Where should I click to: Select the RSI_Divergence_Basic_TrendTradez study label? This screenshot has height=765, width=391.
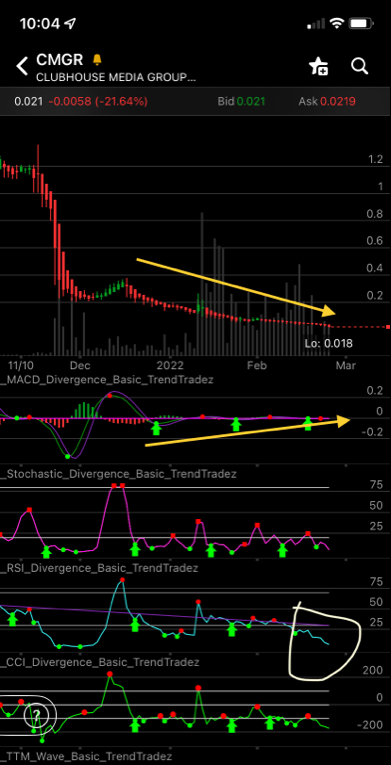tap(99, 568)
